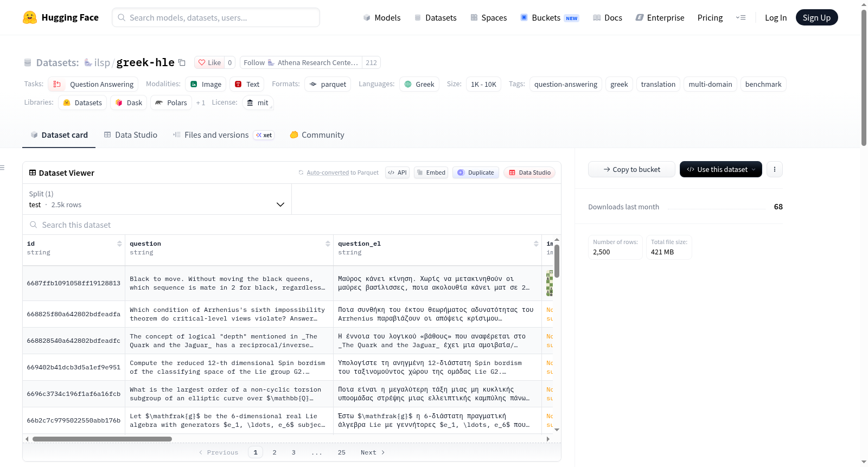Open Models in the top navigation
The height and width of the screenshot is (467, 868).
382,17
